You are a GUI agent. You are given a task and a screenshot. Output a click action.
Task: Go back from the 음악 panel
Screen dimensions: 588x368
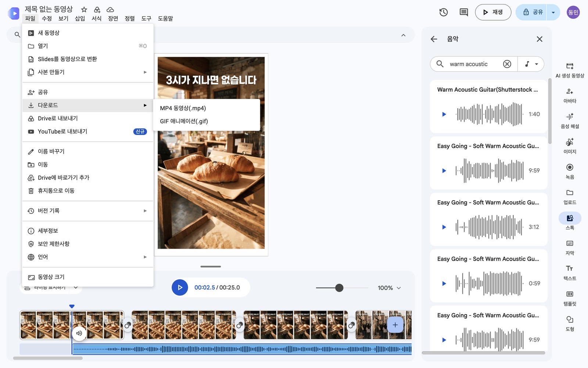coord(434,39)
